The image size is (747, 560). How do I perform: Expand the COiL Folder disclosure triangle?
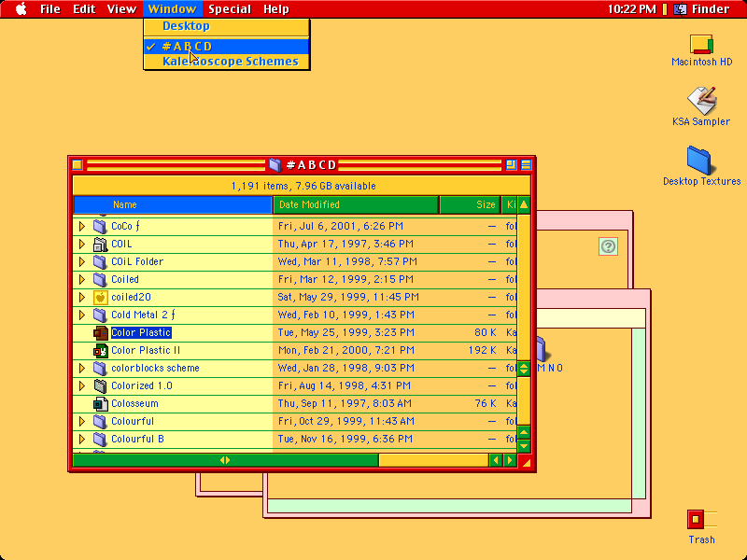tap(82, 261)
